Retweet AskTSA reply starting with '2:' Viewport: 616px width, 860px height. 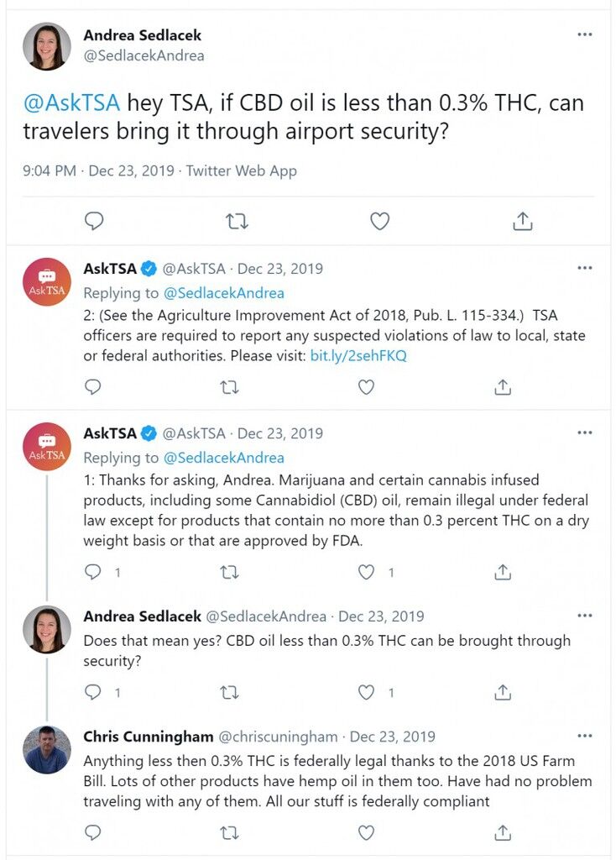coord(229,388)
